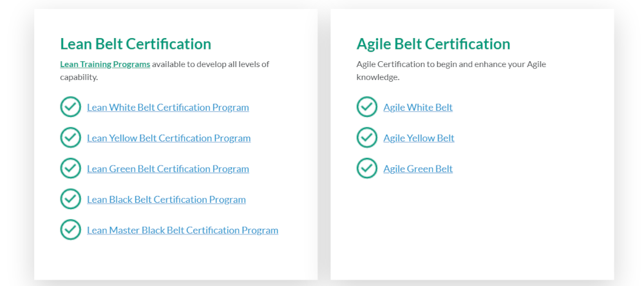Image resolution: width=644 pixels, height=286 pixels.
Task: Visit Lean Green Belt Certification Program page
Action: tap(168, 169)
